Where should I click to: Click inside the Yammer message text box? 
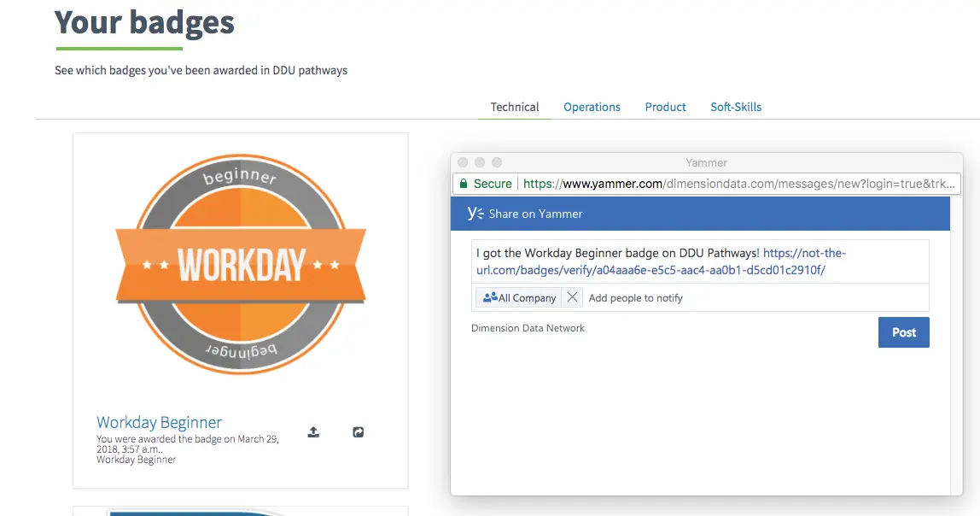700,261
